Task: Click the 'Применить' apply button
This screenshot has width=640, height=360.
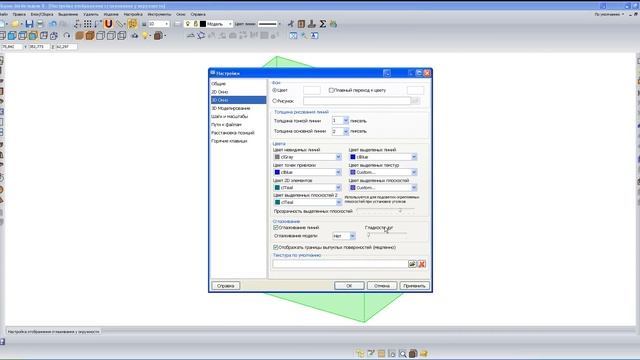Action: click(414, 286)
